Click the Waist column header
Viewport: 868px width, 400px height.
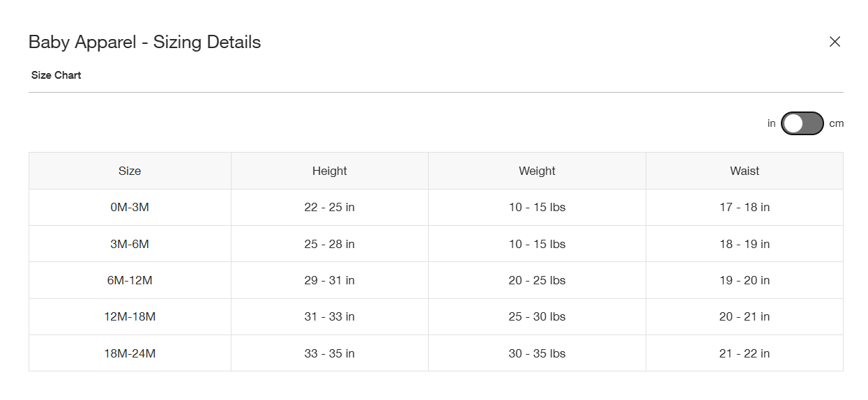pyautogui.click(x=745, y=171)
